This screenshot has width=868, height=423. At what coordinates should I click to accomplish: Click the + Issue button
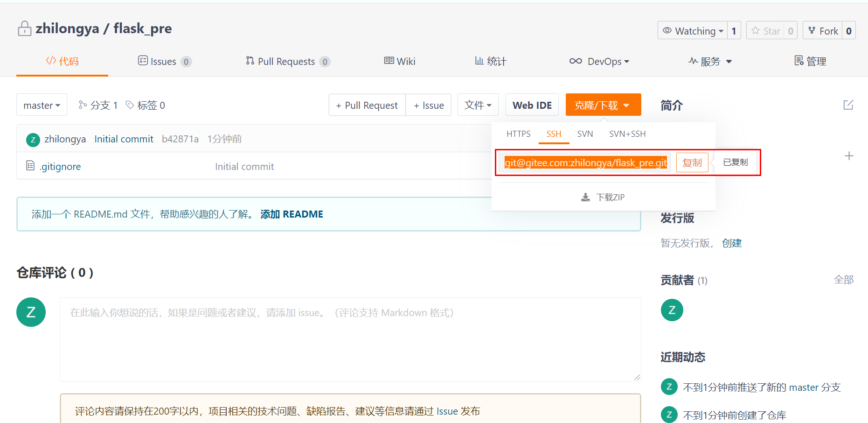coord(428,105)
